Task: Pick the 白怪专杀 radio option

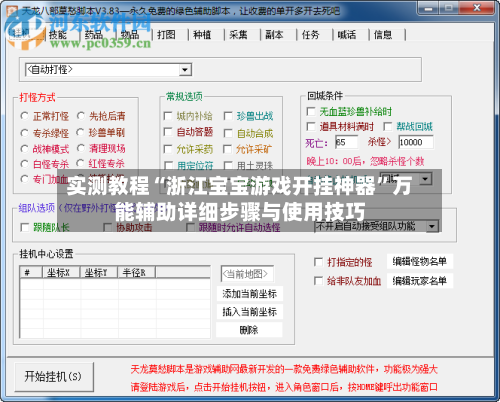Action: tap(24, 164)
